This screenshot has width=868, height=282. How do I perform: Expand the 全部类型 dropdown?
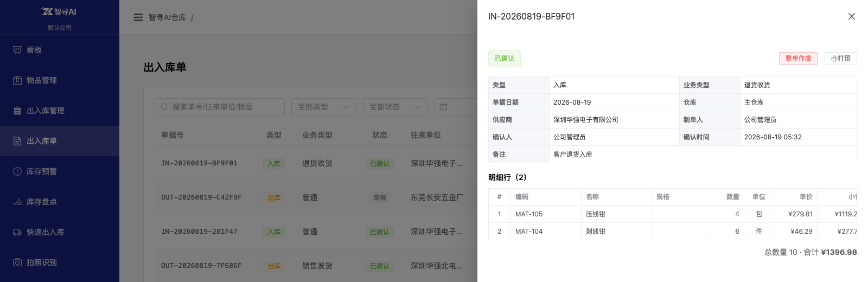pyautogui.click(x=324, y=107)
